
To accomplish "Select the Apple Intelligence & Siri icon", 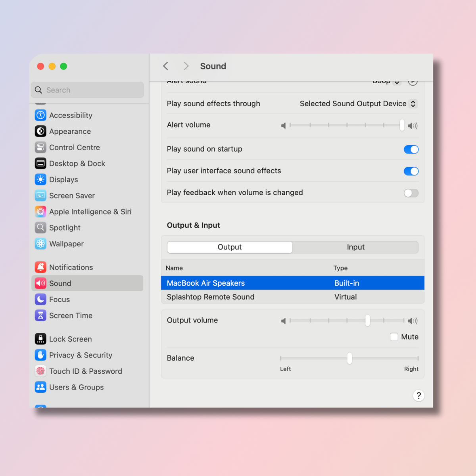I will [x=40, y=211].
